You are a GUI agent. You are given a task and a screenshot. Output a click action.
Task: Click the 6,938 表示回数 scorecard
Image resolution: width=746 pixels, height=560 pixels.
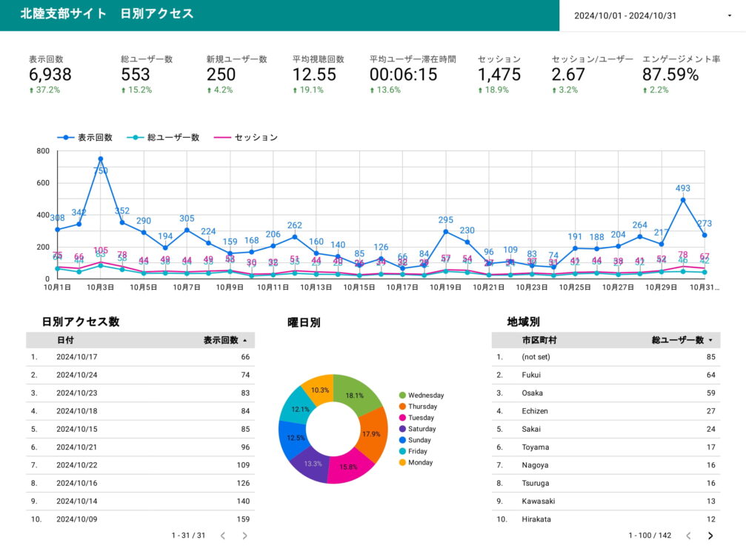click(50, 74)
